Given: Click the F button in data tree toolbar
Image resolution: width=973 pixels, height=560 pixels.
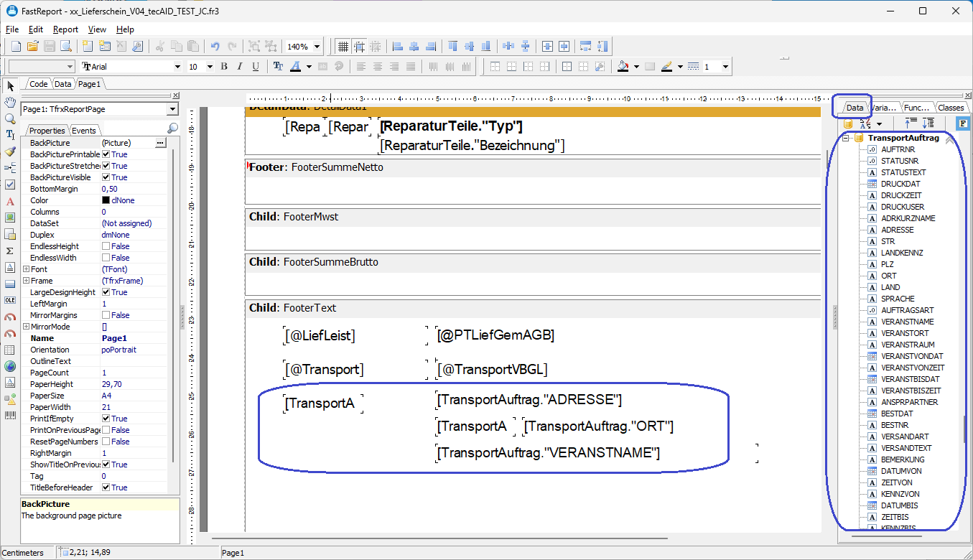Looking at the screenshot, I should 963,123.
